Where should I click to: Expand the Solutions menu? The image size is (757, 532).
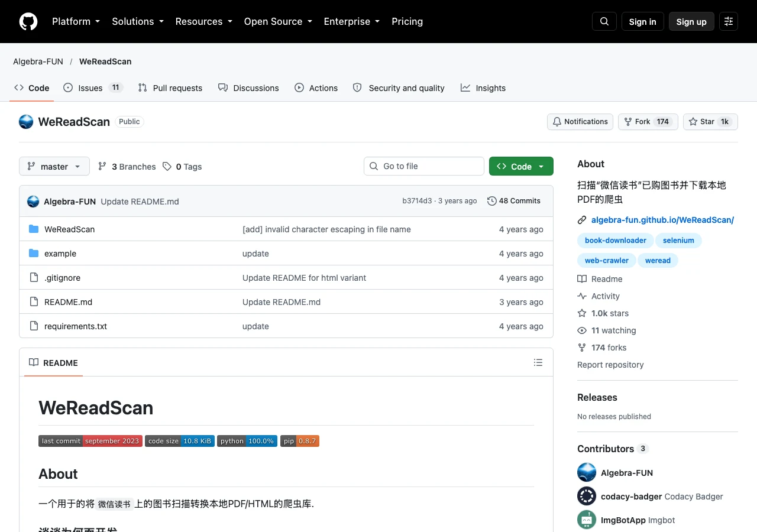(138, 21)
